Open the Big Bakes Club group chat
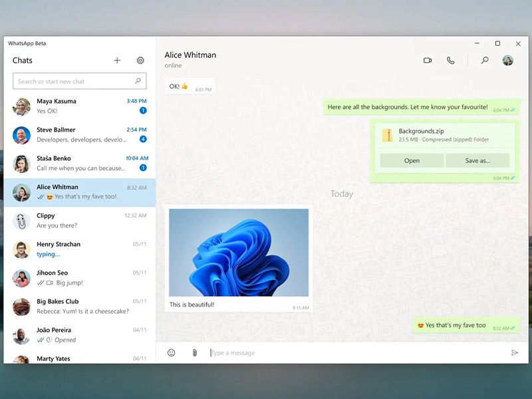The image size is (532, 399). point(80,307)
